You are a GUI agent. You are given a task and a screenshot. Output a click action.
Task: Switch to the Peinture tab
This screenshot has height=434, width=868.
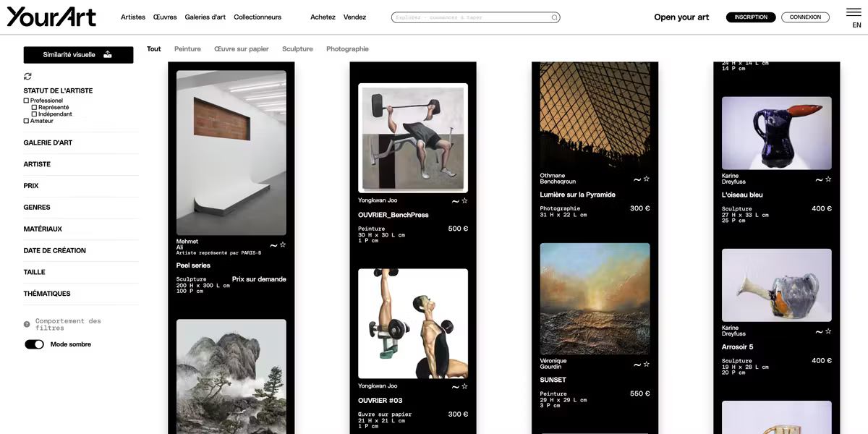pos(187,49)
